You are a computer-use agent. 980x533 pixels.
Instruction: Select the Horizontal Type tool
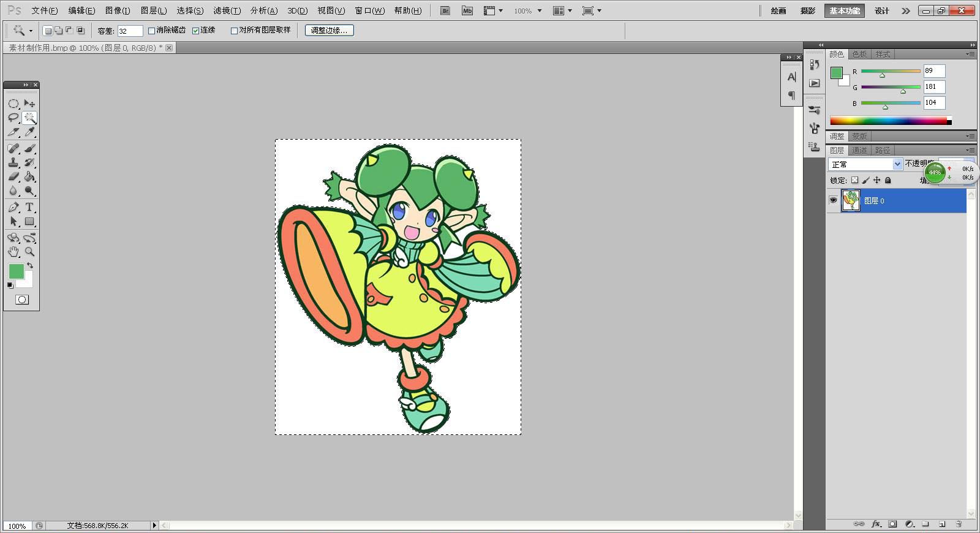(x=29, y=207)
